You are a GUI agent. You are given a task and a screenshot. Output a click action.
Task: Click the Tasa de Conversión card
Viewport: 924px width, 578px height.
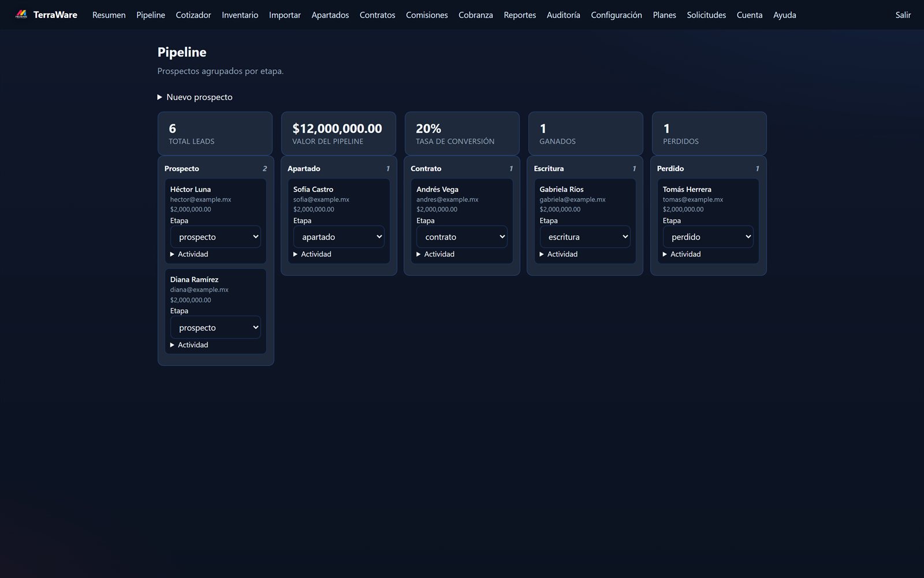462,134
